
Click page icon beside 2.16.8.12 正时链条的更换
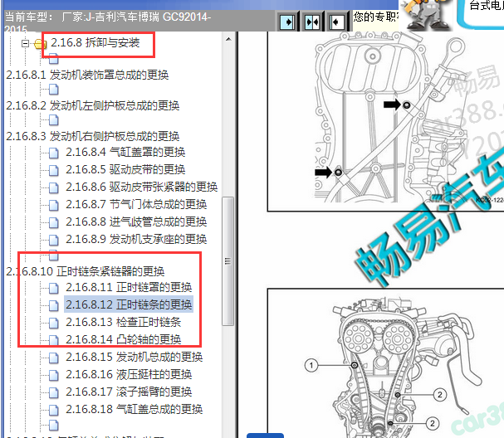(54, 305)
